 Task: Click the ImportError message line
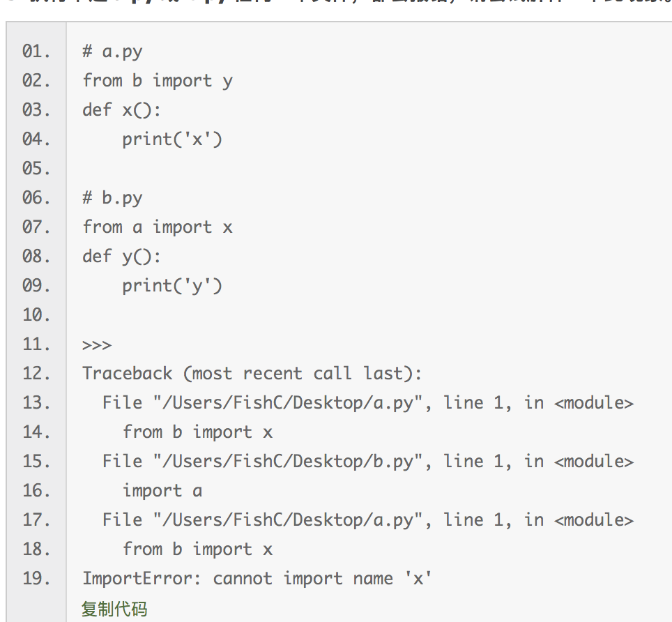coord(257,579)
